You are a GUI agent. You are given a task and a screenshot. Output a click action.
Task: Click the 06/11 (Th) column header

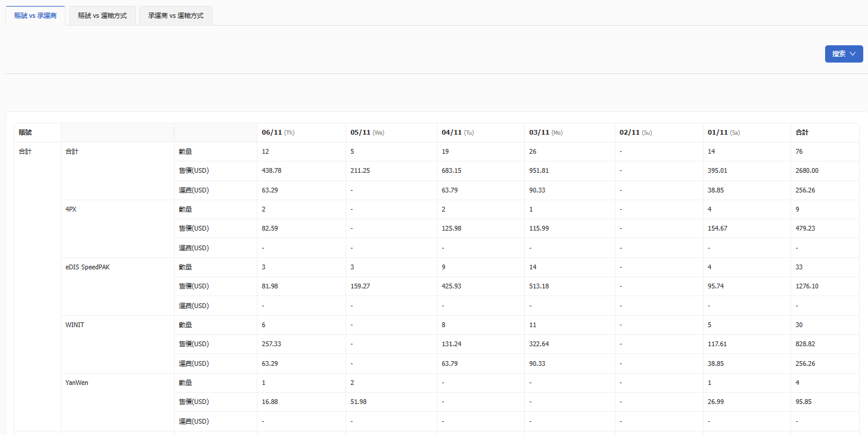(x=278, y=132)
